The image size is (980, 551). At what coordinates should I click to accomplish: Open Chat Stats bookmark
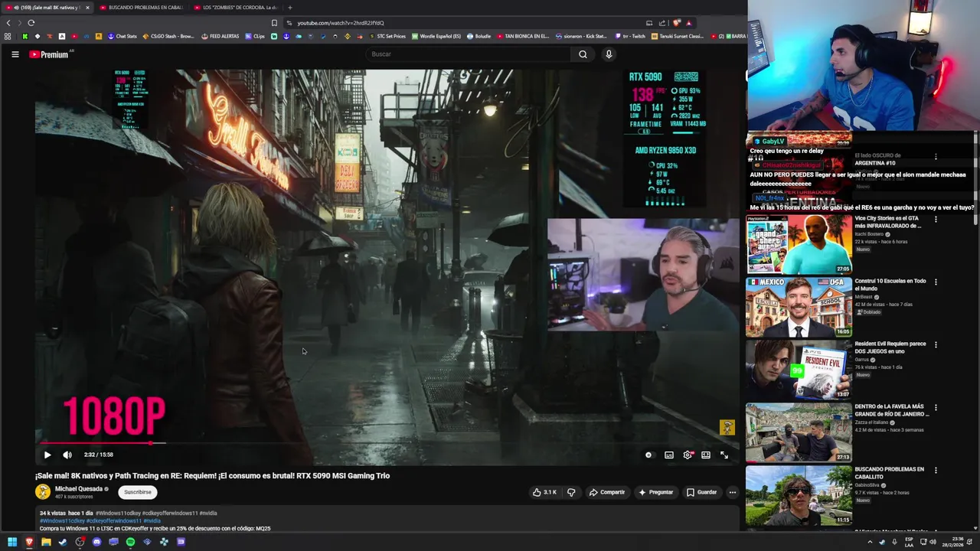tap(122, 36)
